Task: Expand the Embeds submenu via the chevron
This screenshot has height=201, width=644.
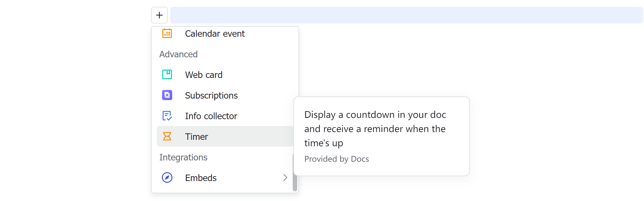Action: point(285,177)
